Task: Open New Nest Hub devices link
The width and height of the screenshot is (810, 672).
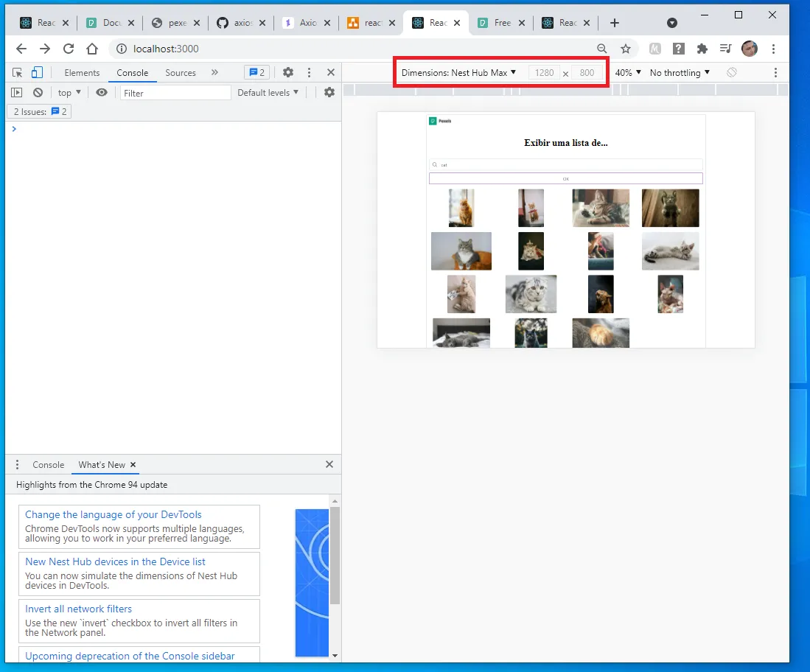Action: pyautogui.click(x=115, y=561)
